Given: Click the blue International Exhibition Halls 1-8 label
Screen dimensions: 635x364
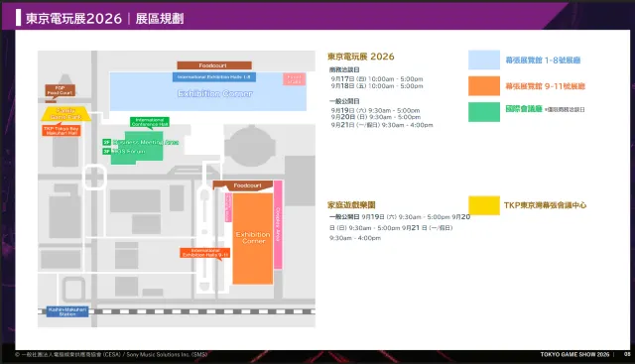Looking at the screenshot, I should click(214, 77).
